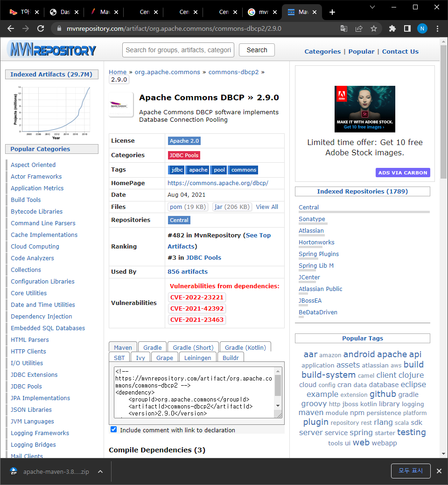Close the active Mav tab
The image size is (448, 485).
coord(315,12)
